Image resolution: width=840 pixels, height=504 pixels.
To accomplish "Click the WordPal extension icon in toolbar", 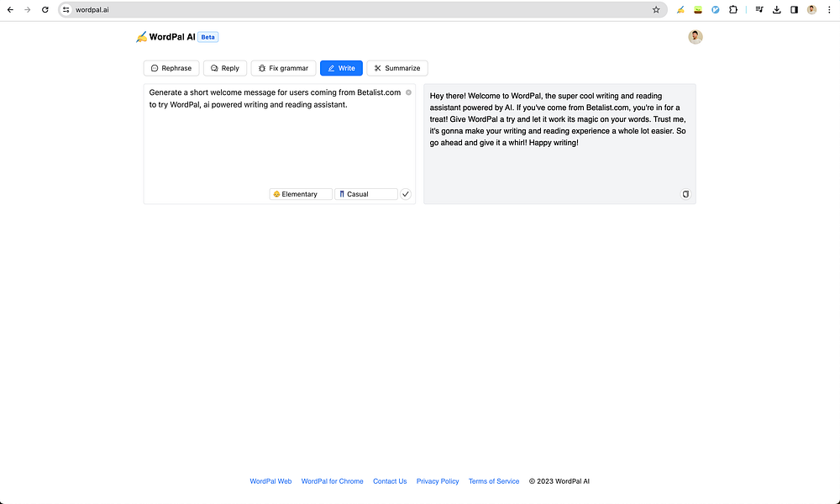I will coord(680,9).
